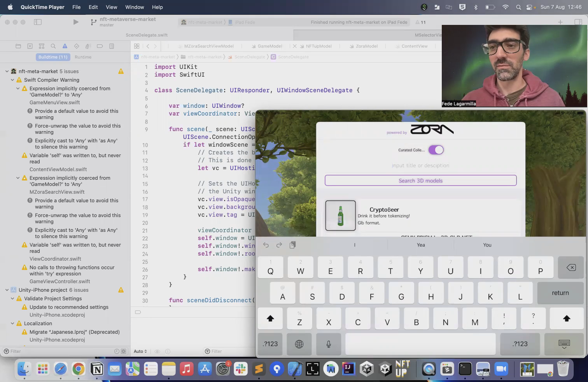Close the NFTupModel tab
The width and height of the screenshot is (588, 382).
[295, 46]
